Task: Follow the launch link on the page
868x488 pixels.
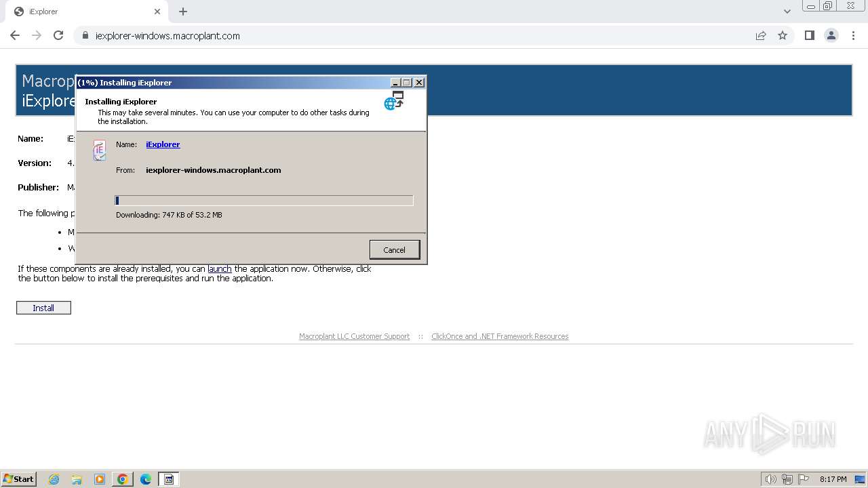Action: [x=220, y=268]
